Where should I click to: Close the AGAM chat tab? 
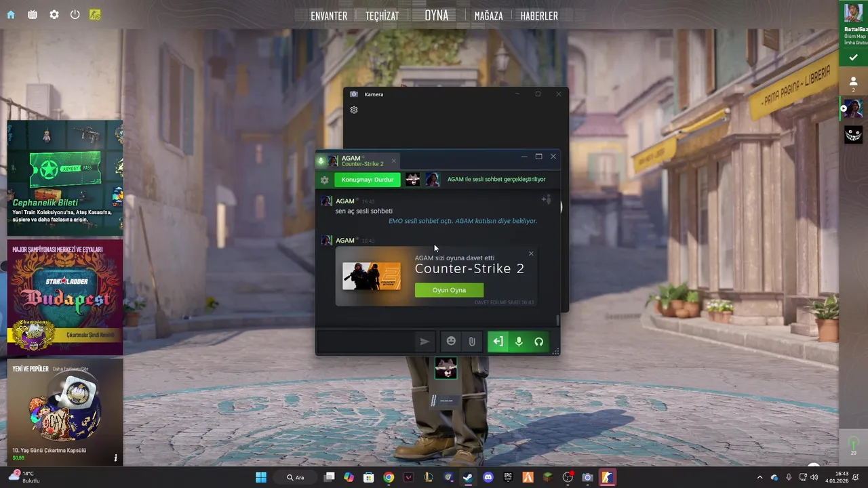click(393, 161)
